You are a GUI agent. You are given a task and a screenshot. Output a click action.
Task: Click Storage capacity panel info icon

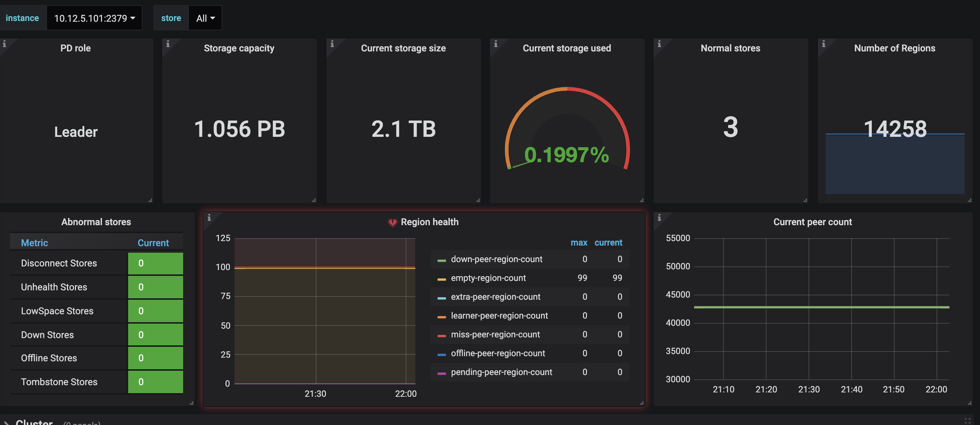pyautogui.click(x=168, y=44)
